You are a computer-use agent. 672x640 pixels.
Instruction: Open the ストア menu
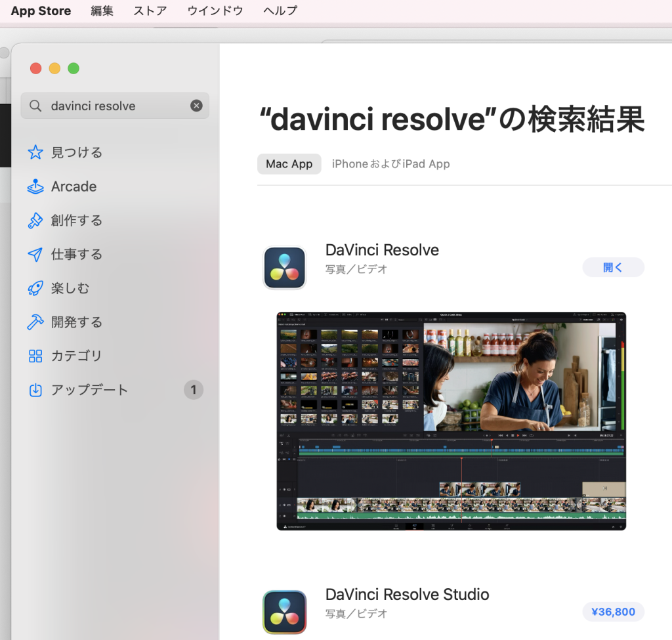pyautogui.click(x=150, y=11)
